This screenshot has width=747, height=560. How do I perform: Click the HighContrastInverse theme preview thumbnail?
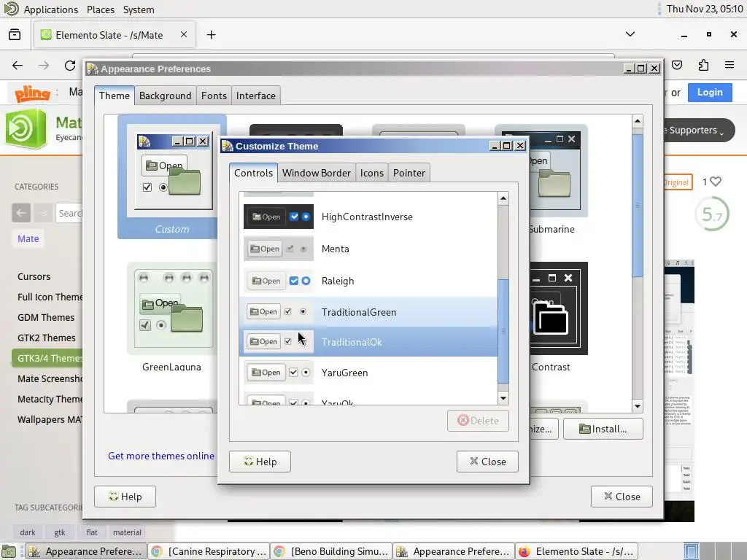coord(279,217)
